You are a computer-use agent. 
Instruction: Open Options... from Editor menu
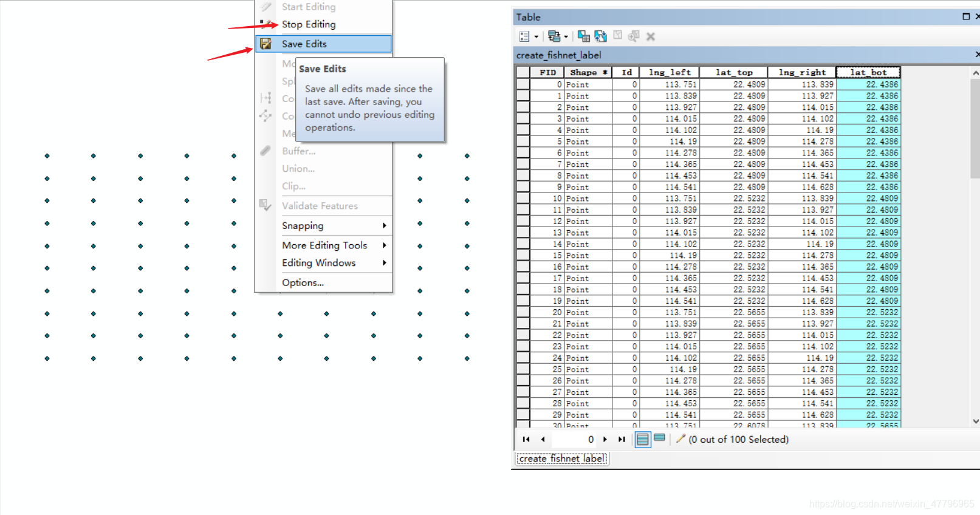303,282
